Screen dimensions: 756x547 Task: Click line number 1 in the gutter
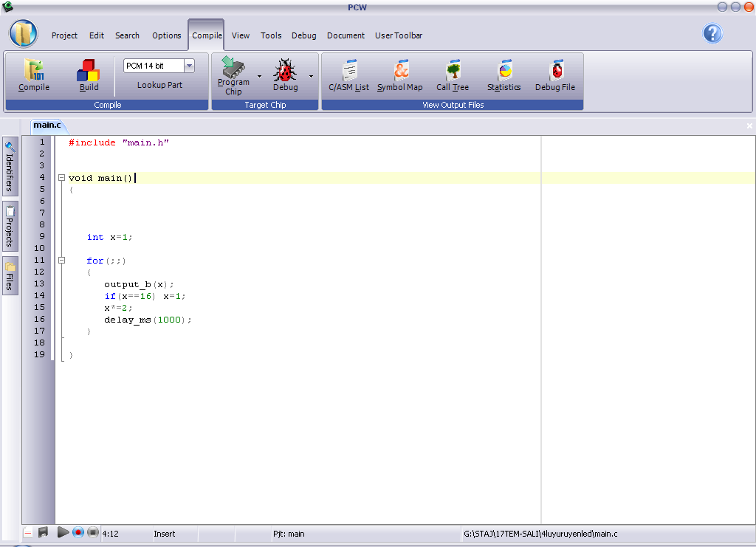(x=42, y=142)
